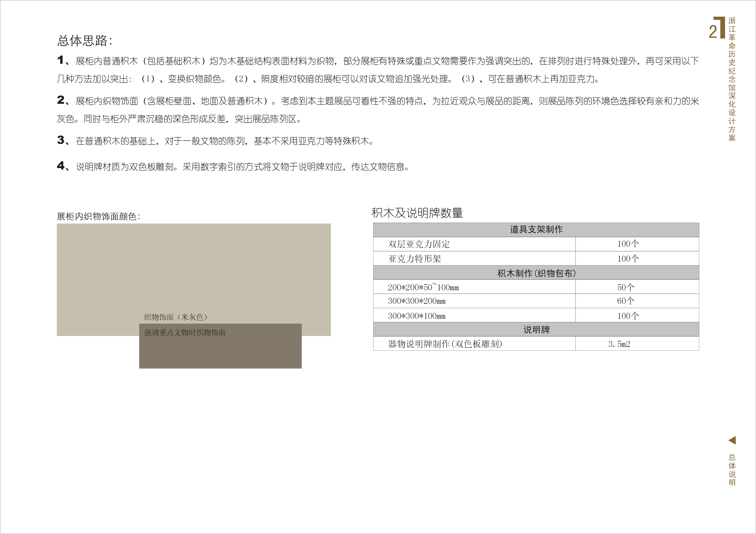Click the 3.5m2 quantity cell
The height and width of the screenshot is (534, 756).
(x=619, y=344)
